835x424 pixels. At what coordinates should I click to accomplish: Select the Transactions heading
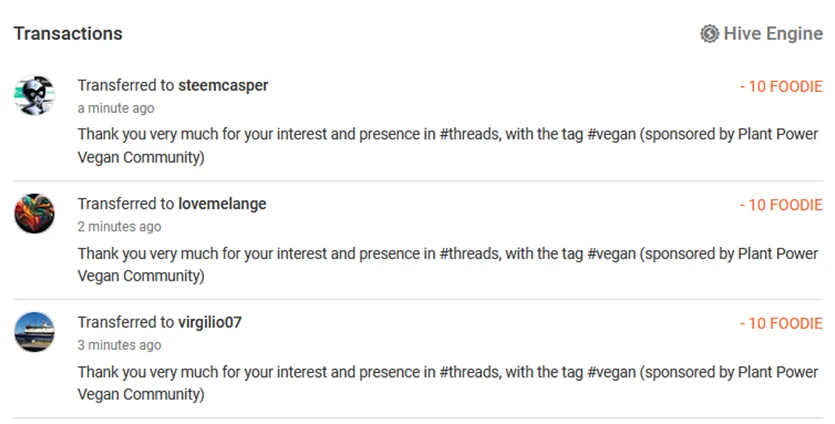click(x=68, y=33)
